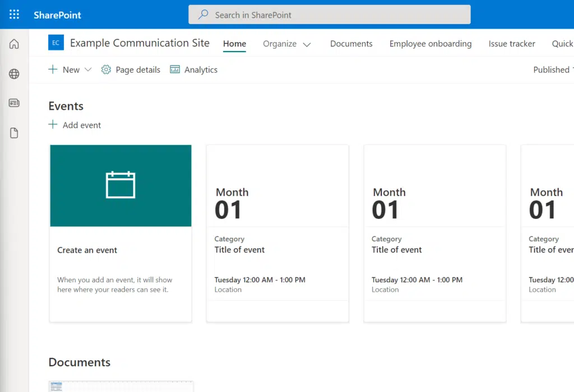Open the document thumbnail under Documents
Screen dimensions: 574x392
[121, 386]
